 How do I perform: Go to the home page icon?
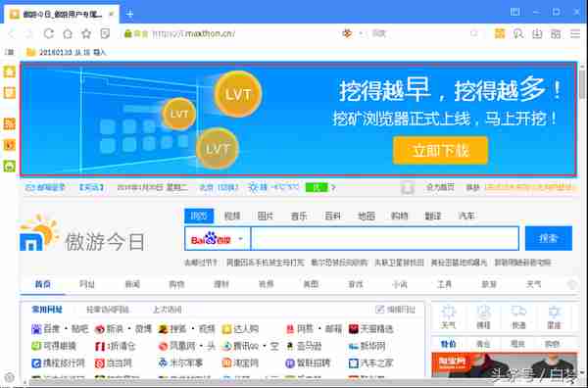(x=68, y=33)
